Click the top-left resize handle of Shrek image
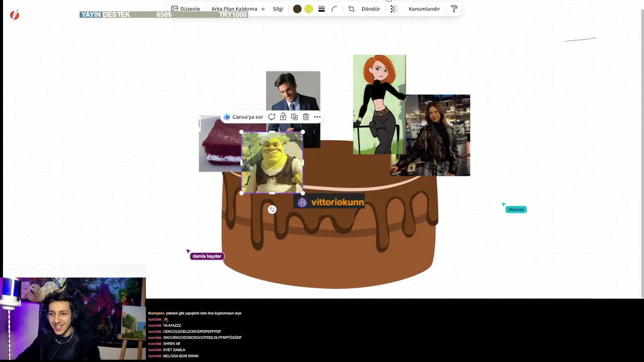 coord(242,132)
